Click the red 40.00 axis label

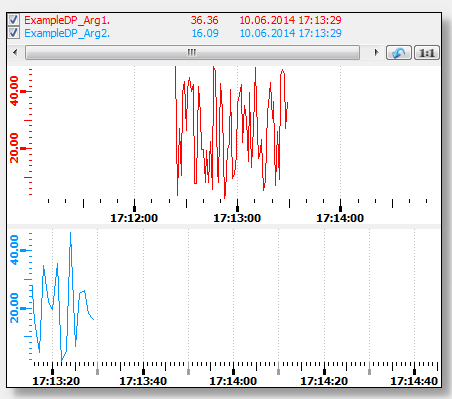tap(14, 91)
